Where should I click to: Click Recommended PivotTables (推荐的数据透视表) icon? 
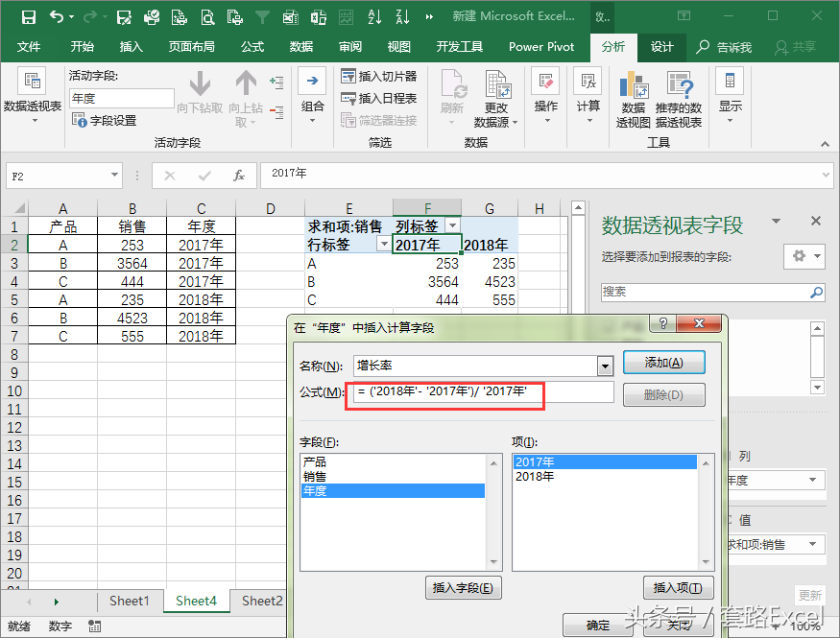tap(679, 85)
